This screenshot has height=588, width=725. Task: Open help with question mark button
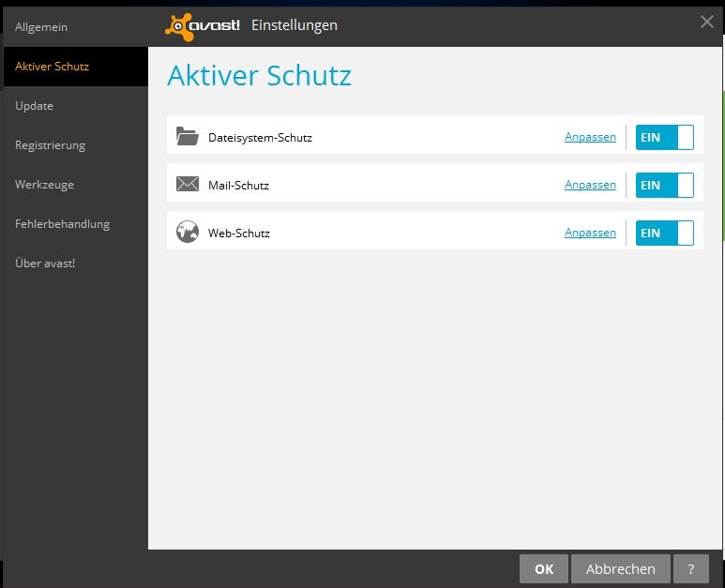pyautogui.click(x=691, y=568)
